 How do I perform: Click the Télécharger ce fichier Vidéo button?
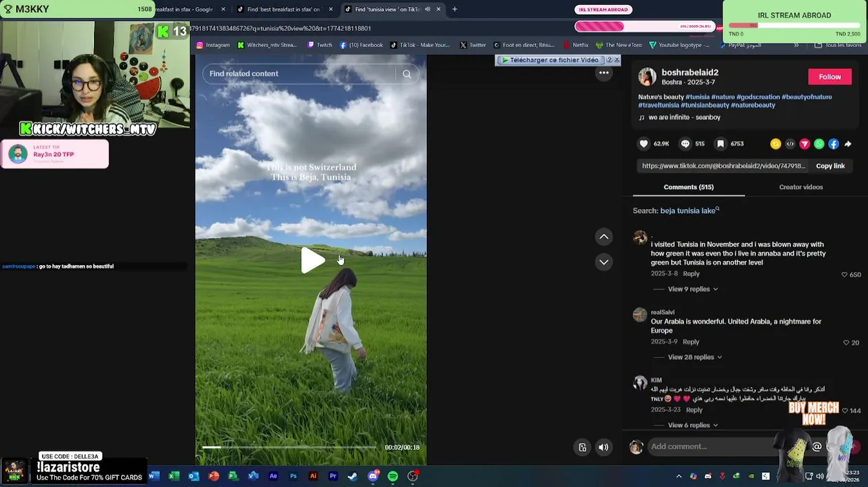(x=551, y=60)
